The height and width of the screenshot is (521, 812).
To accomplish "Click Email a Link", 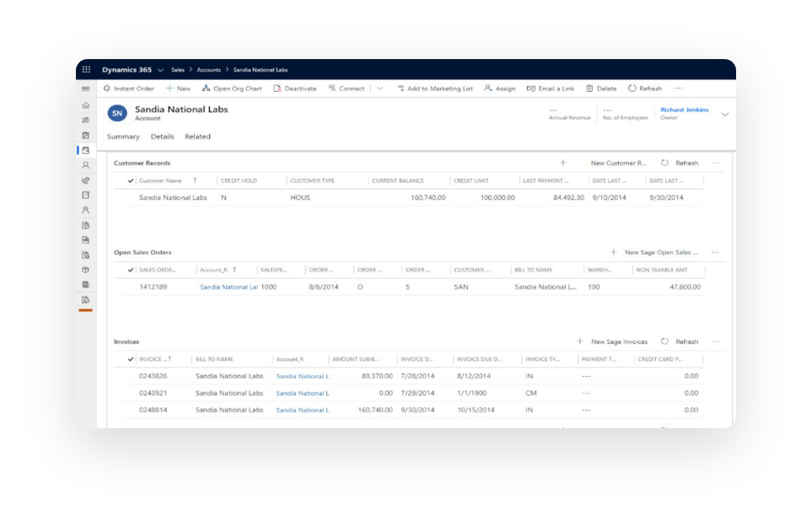I will (551, 89).
